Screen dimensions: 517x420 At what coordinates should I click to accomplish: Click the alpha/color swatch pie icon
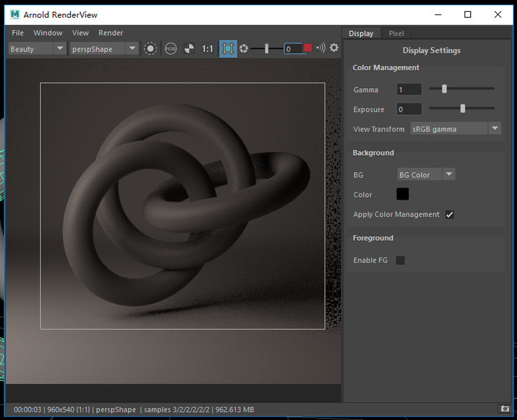(190, 49)
